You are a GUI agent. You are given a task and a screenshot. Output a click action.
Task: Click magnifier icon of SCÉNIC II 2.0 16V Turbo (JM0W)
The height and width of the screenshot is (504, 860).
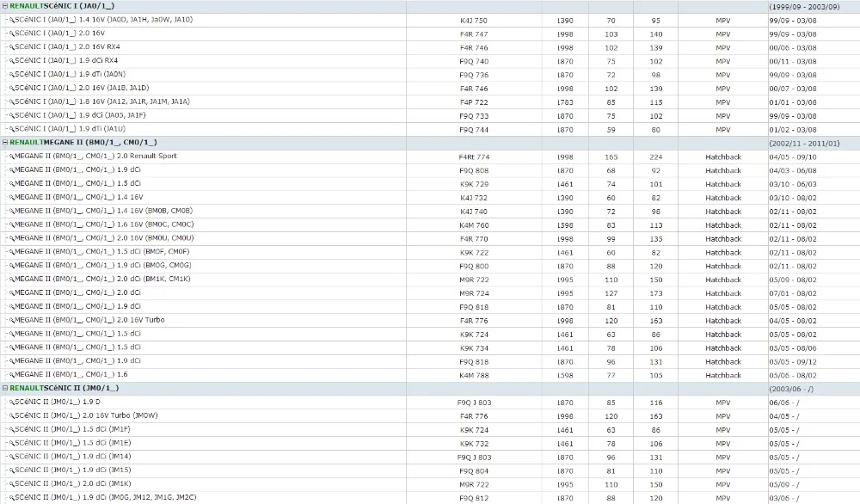tap(11, 416)
